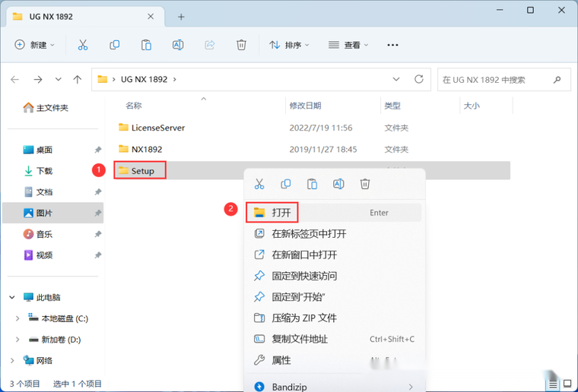This screenshot has width=578, height=392.
Task: Open the 查看 (View) dropdown
Action: [x=348, y=45]
